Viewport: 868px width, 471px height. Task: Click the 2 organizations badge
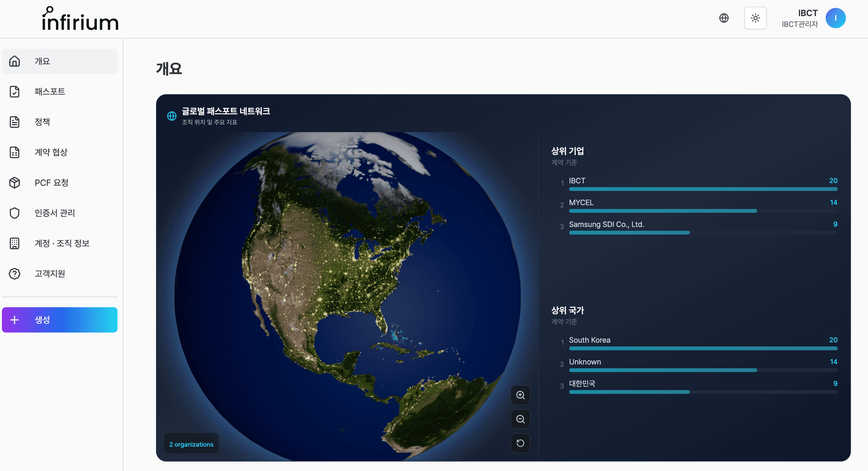(x=191, y=444)
